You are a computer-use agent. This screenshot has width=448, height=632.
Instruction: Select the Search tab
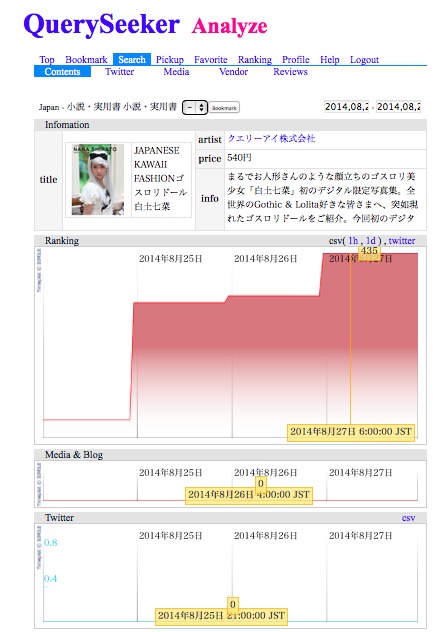(132, 59)
